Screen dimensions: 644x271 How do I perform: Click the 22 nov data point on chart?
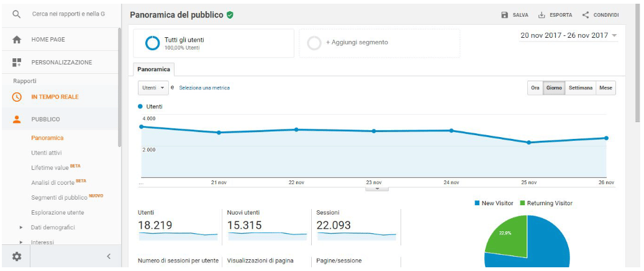pyautogui.click(x=296, y=130)
